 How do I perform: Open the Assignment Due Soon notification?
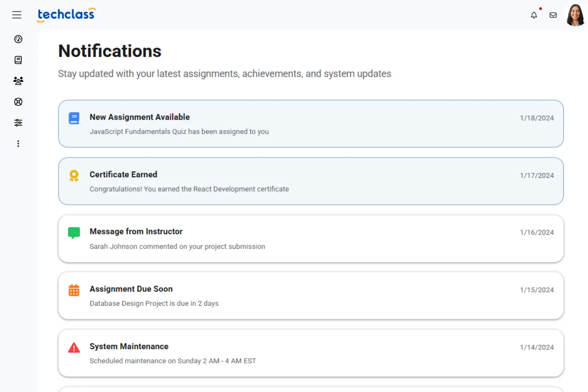(311, 296)
